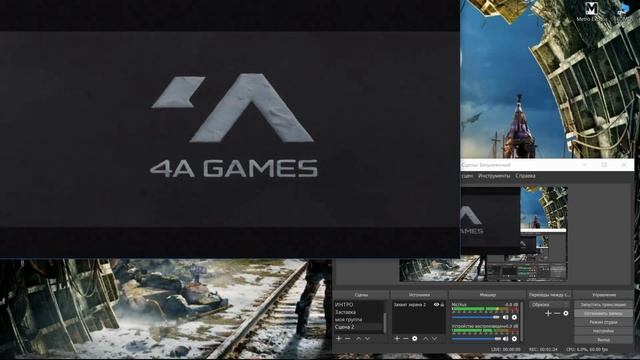This screenshot has width=640, height=360.
Task: Click the mixer panel scrollbar
Action: pos(522,321)
